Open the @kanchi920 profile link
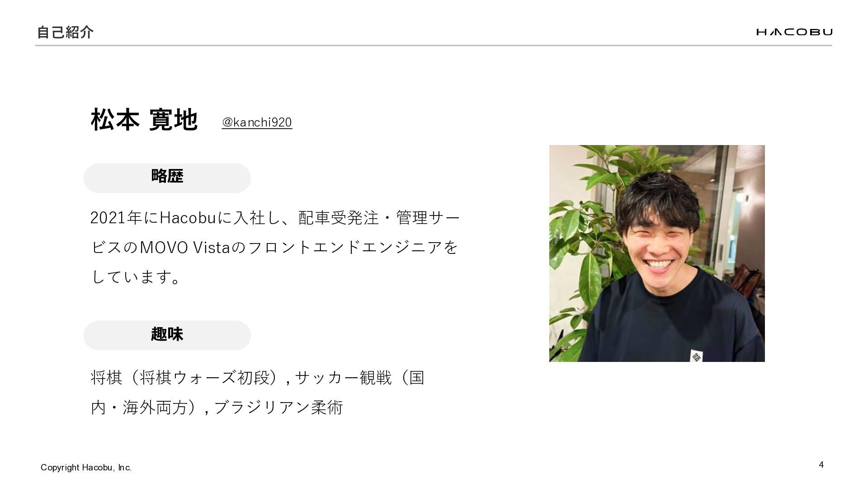 point(257,122)
